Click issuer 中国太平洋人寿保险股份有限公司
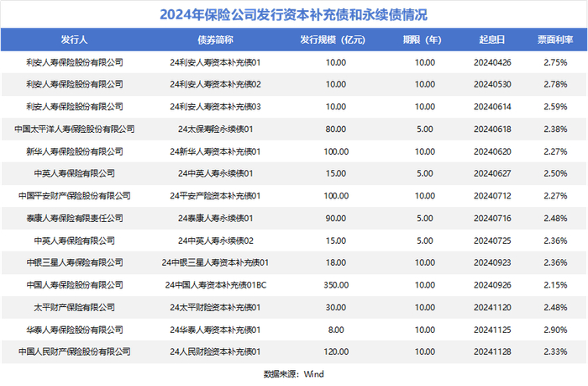This screenshot has height=386, width=588. pos(75,130)
